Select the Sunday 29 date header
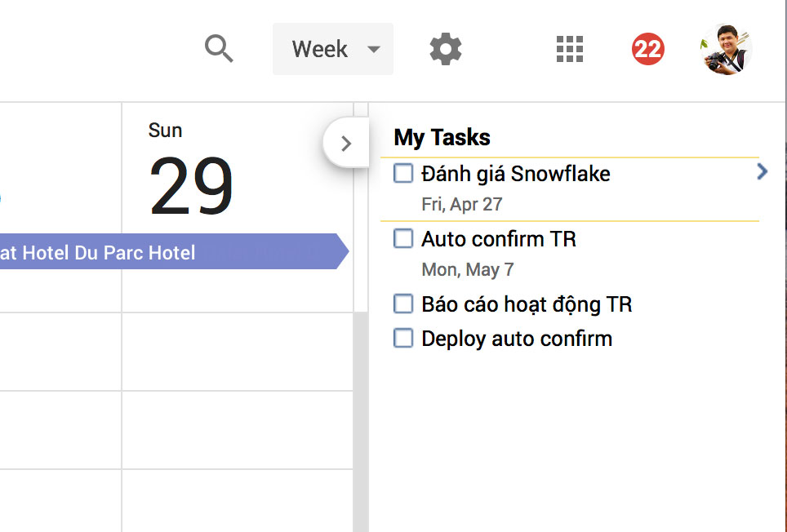This screenshot has width=787, height=532. (191, 171)
